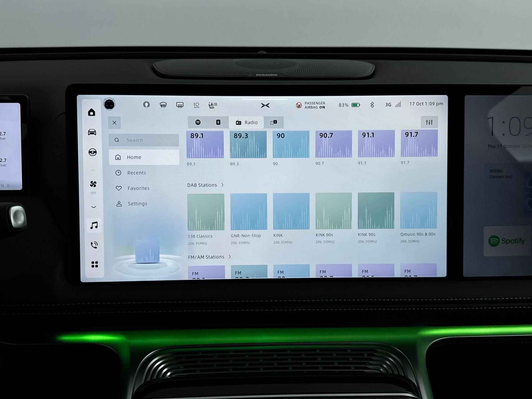Open the Recents menu entry
The image size is (532, 399).
137,172
